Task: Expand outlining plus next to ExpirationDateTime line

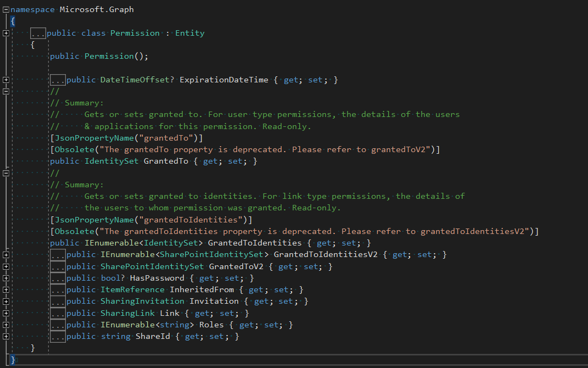Action: [x=6, y=80]
